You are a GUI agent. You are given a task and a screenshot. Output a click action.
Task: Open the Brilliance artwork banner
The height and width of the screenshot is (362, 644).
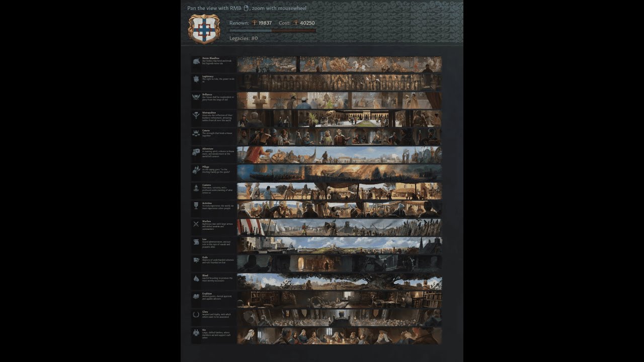[x=340, y=100]
